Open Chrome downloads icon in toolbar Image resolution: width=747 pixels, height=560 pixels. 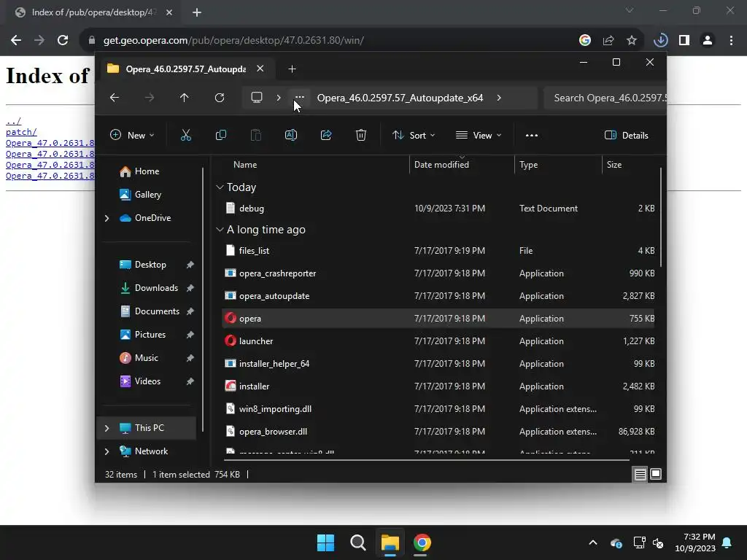point(660,40)
